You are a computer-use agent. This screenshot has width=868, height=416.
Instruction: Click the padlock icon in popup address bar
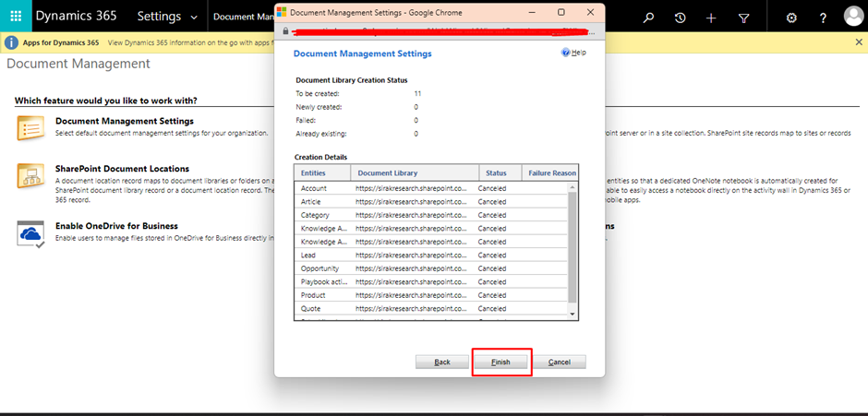pos(285,31)
